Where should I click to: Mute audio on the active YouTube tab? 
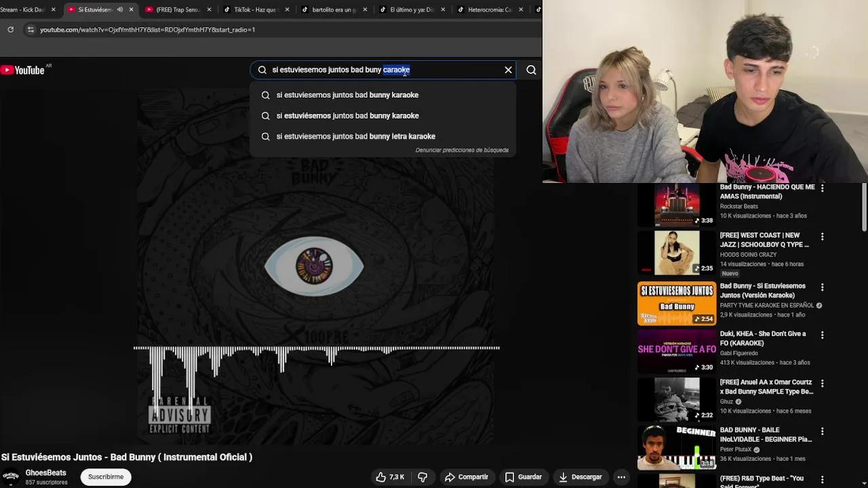tap(119, 9)
